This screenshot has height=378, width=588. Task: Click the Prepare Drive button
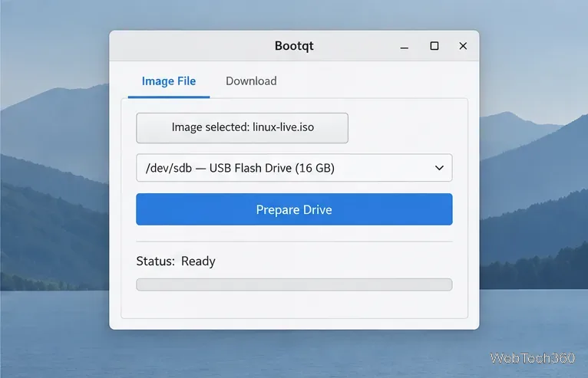[294, 209]
